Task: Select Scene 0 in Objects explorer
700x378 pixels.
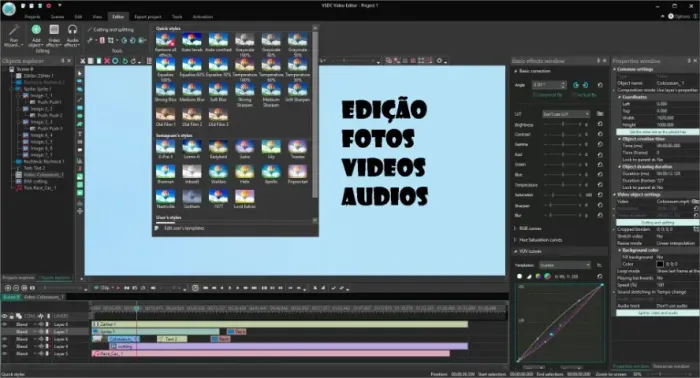Action: tap(25, 69)
